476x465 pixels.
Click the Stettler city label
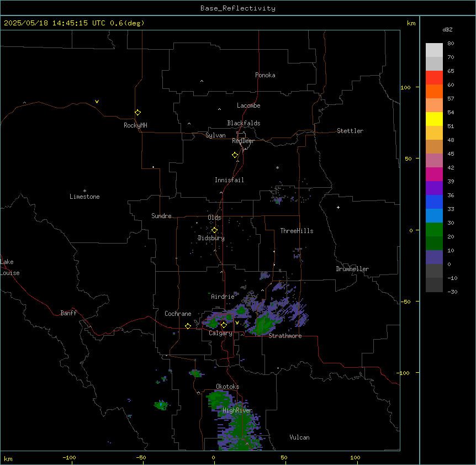point(350,131)
